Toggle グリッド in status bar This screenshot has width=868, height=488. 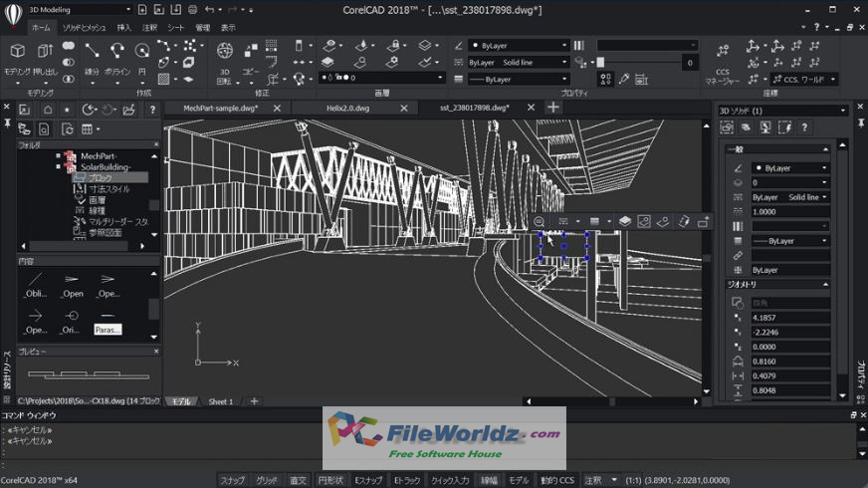267,480
